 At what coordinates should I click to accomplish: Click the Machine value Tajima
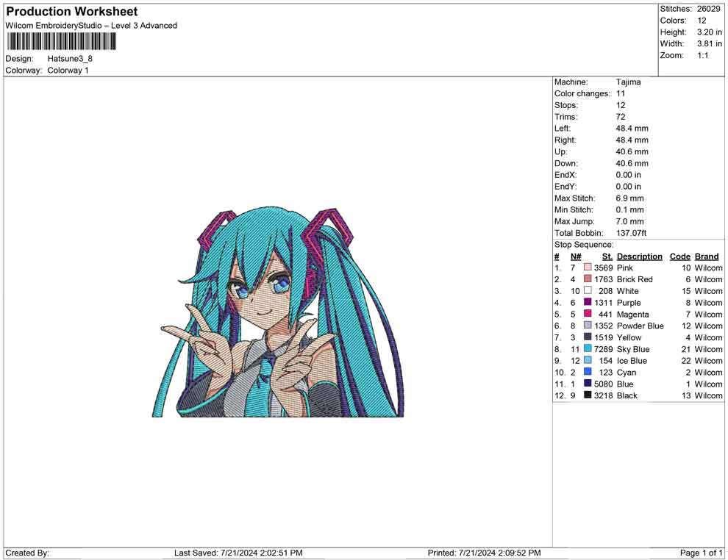[x=628, y=82]
